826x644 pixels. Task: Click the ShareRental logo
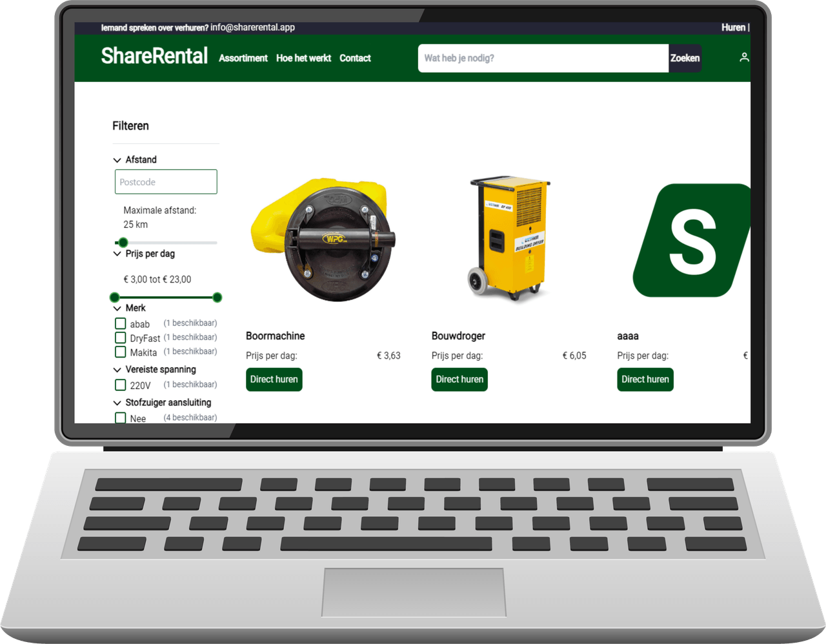point(154,56)
